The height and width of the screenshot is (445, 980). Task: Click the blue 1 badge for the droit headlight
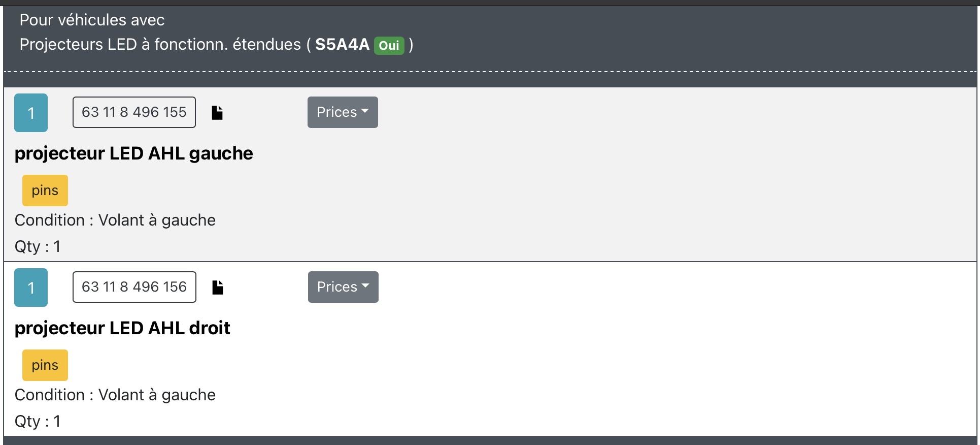pos(31,288)
